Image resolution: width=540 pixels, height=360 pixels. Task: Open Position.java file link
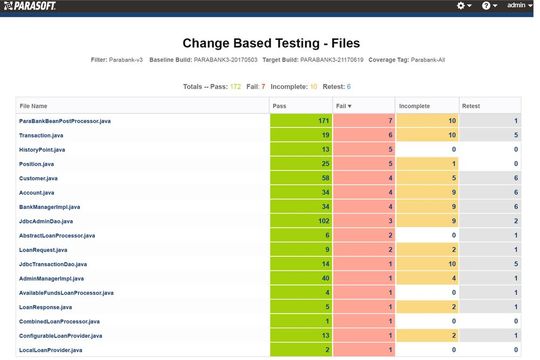[x=37, y=164]
